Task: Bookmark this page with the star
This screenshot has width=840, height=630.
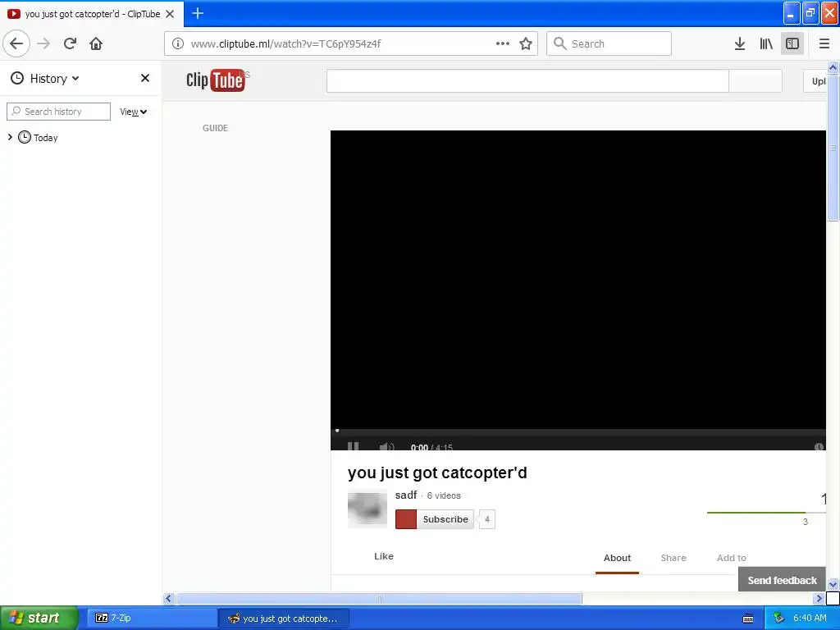Action: (526, 43)
